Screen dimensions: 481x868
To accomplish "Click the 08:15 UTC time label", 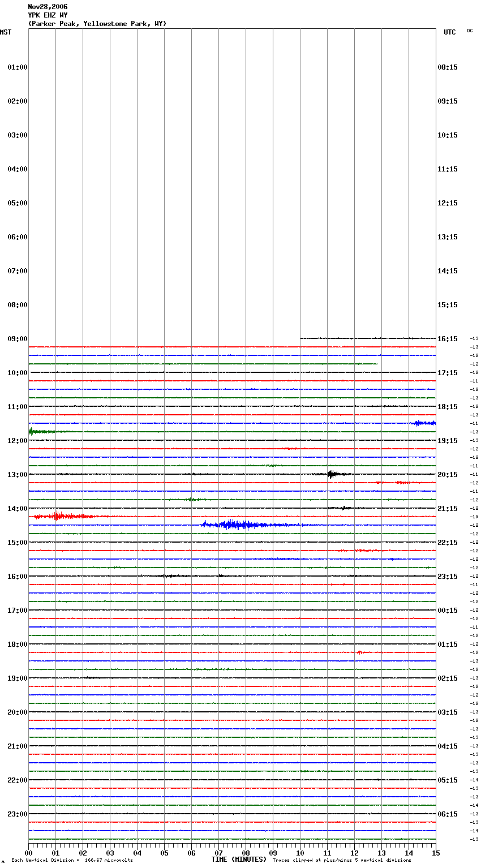I will (448, 67).
